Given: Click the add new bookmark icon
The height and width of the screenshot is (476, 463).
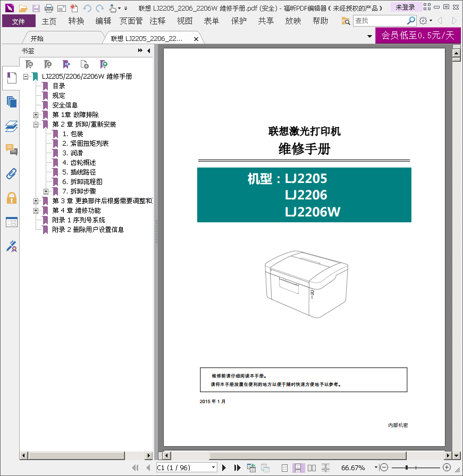Looking at the screenshot, I should [48, 64].
